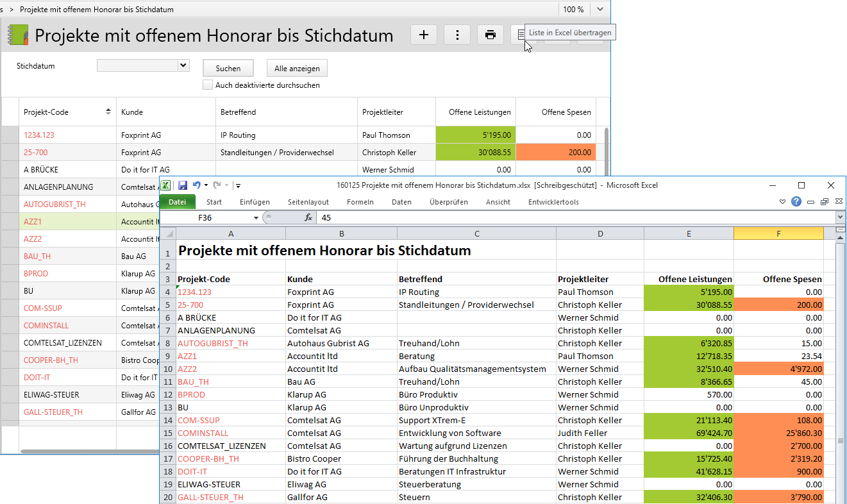The width and height of the screenshot is (847, 504).
Task: Enable 'Auch deaktivierte durchsuchen' checkbox
Action: (x=208, y=85)
